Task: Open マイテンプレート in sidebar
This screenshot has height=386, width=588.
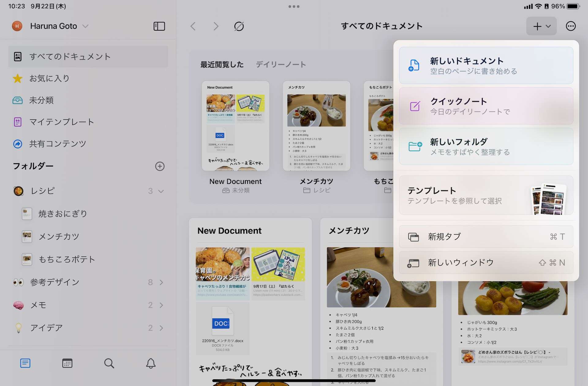Action: click(88, 122)
